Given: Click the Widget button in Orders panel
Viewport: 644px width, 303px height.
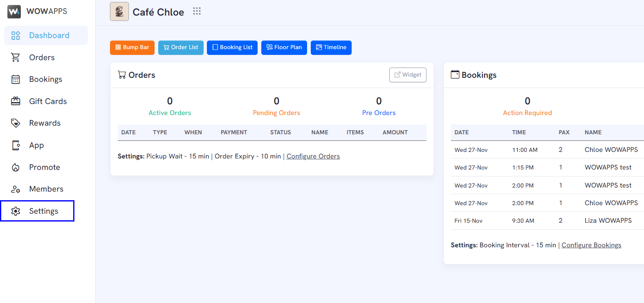Looking at the screenshot, I should pyautogui.click(x=408, y=75).
